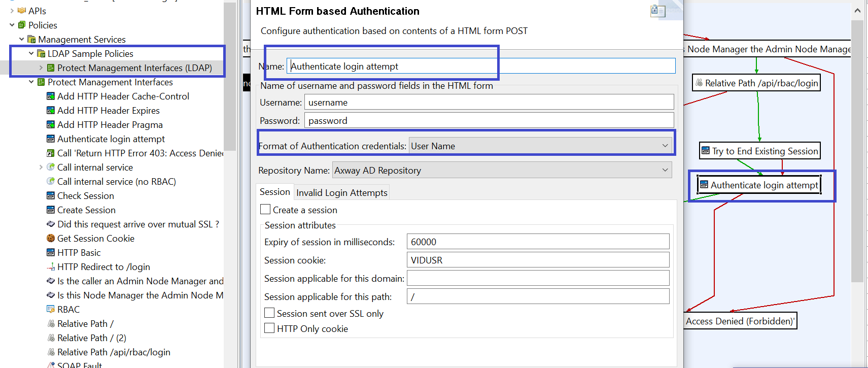Collapse the LDAP Sample Policies tree node
The image size is (868, 368).
31,53
